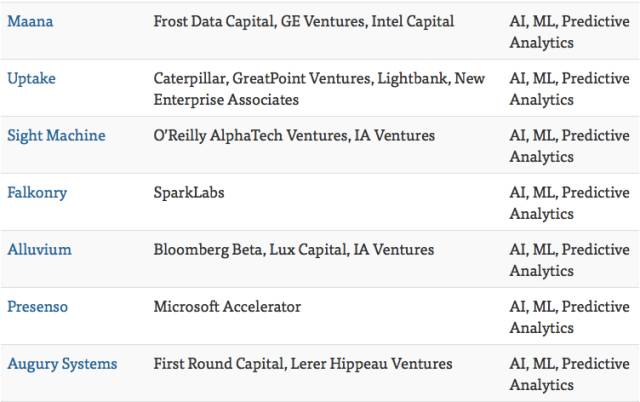Click the Presenso link
This screenshot has width=640, height=402.
pyautogui.click(x=37, y=306)
